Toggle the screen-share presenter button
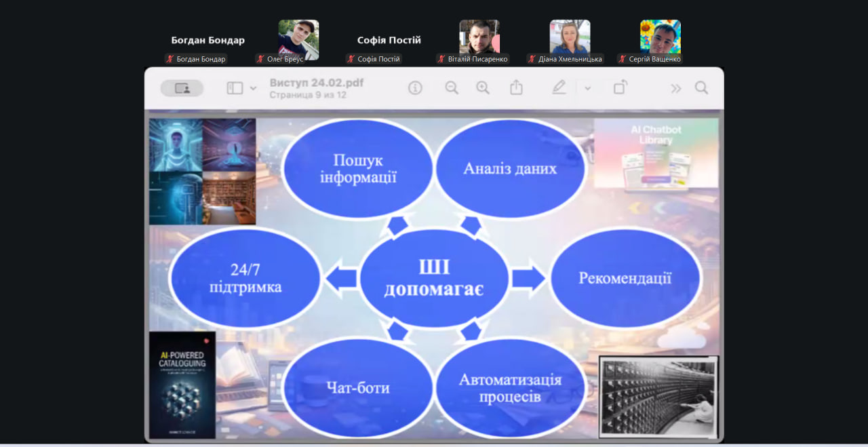 (182, 88)
